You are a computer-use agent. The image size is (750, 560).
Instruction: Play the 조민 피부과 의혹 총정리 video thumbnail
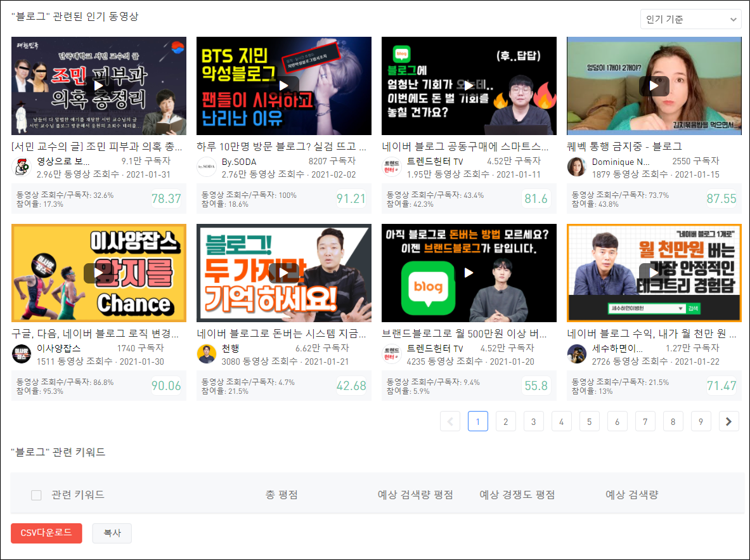[98, 86]
